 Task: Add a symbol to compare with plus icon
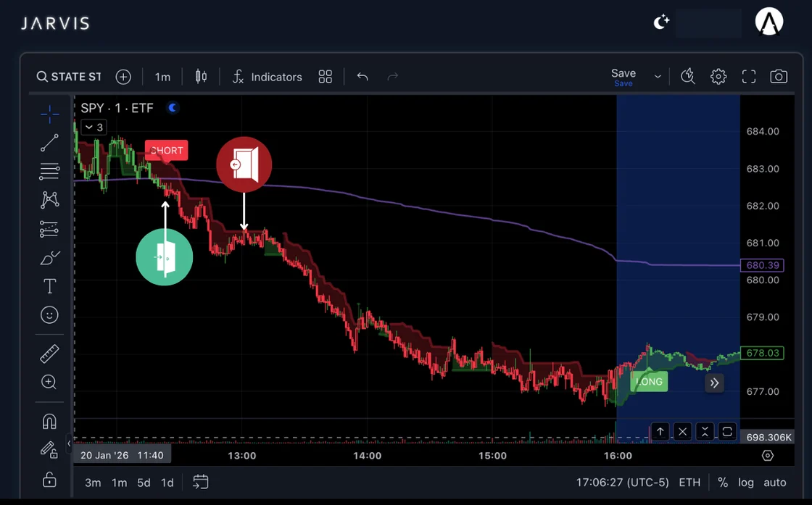123,77
